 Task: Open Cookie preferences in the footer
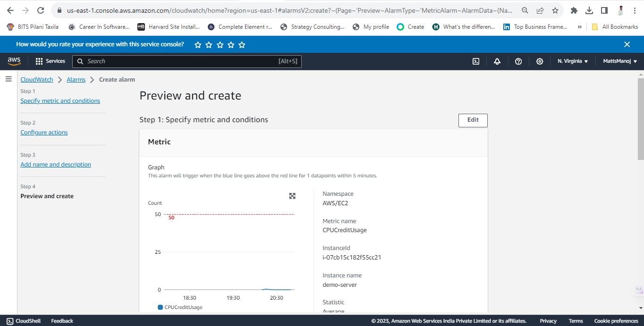pyautogui.click(x=616, y=321)
